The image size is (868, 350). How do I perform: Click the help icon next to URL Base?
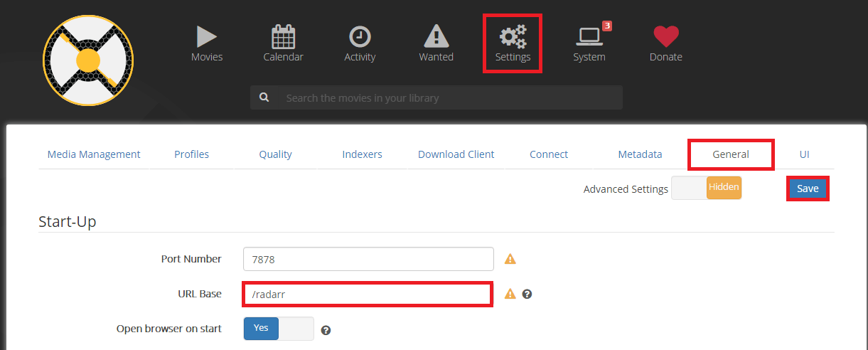click(x=527, y=294)
